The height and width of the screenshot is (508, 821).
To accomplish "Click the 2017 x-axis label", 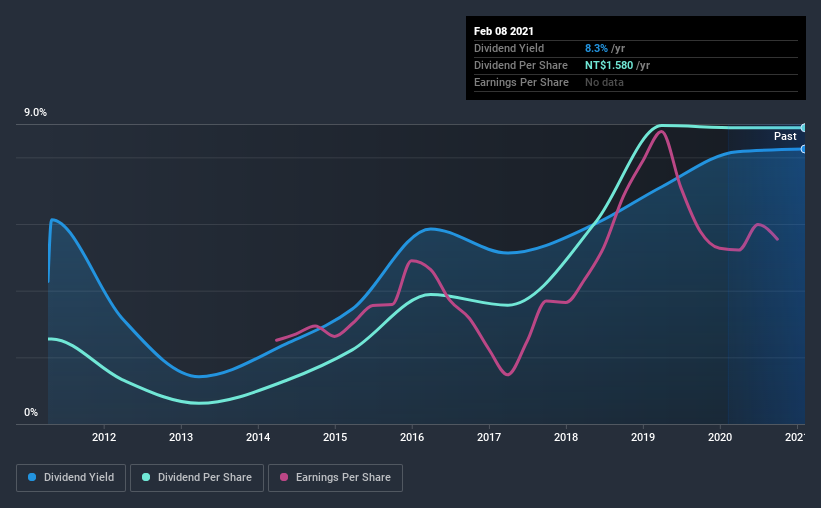I will [489, 437].
